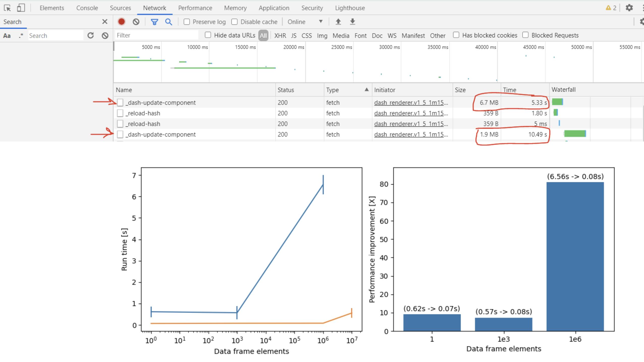Focus the Search text input field
Image resolution: width=644 pixels, height=362 pixels.
tap(55, 36)
